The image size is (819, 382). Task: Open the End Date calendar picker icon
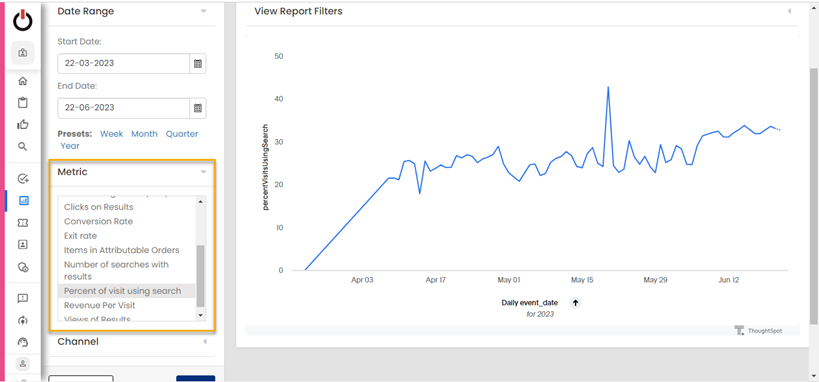198,108
